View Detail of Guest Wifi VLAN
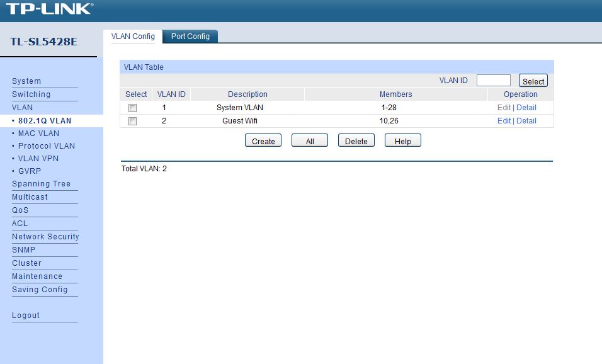602x364 pixels. [x=526, y=121]
